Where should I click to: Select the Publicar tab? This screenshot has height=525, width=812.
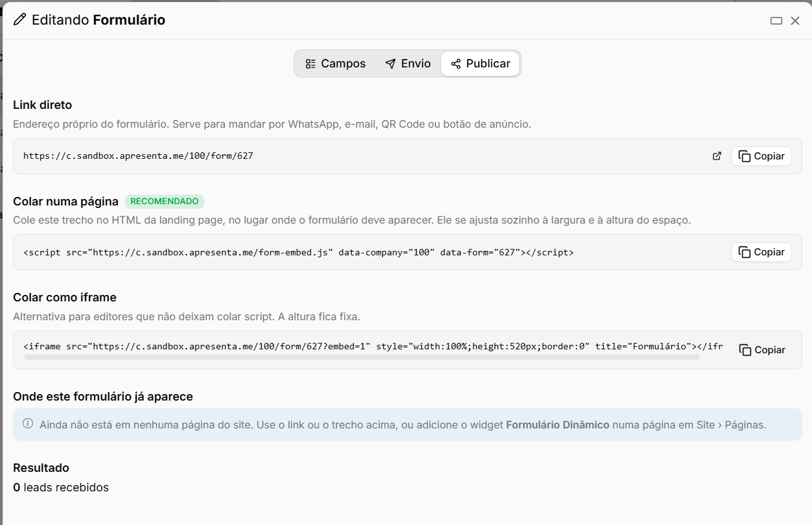click(480, 64)
